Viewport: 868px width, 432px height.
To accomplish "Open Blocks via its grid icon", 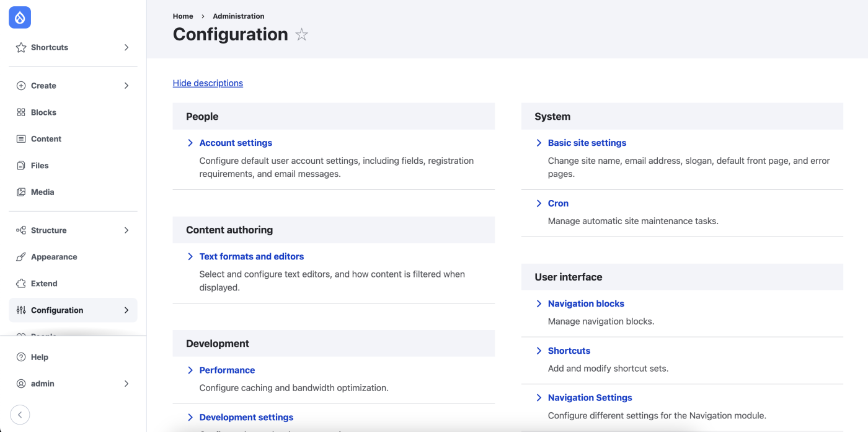I will pyautogui.click(x=21, y=112).
